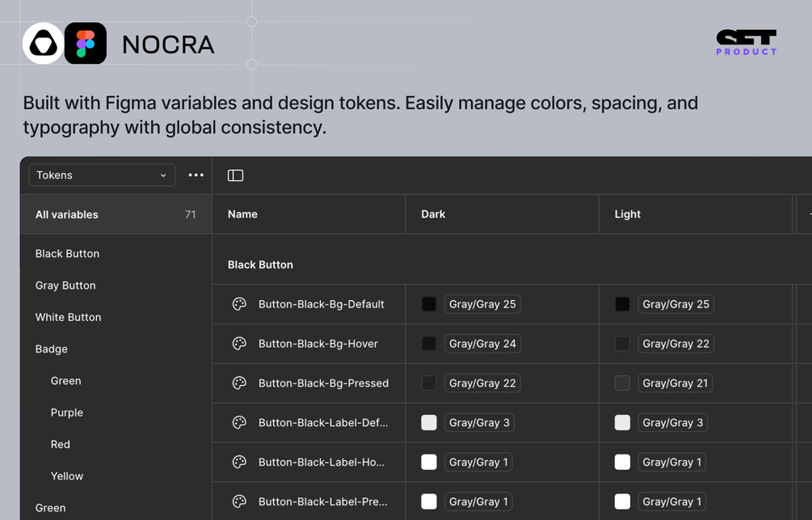Click palette icon beside Button-Black-Bg-Hover

(239, 344)
